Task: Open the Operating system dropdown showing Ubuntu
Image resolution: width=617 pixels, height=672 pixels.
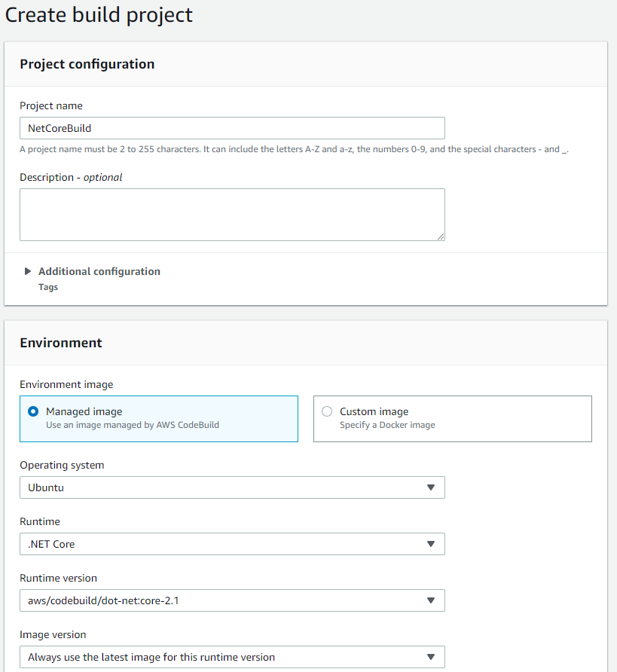Action: (x=231, y=487)
